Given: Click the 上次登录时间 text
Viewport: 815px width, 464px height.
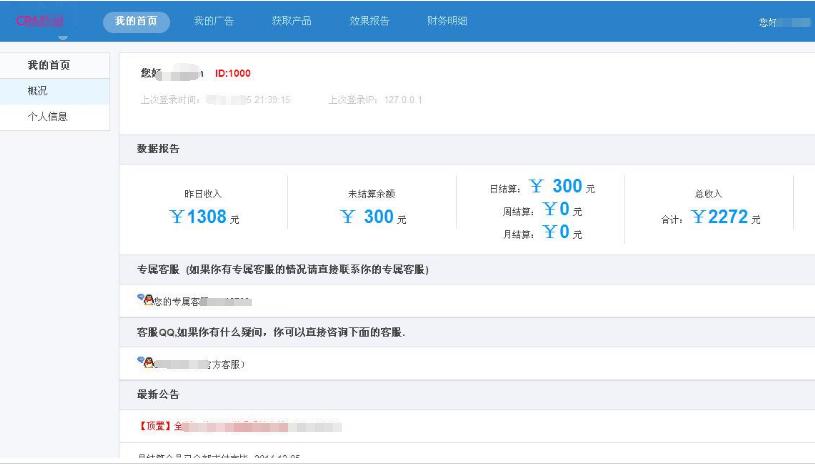Looking at the screenshot, I should [216, 100].
